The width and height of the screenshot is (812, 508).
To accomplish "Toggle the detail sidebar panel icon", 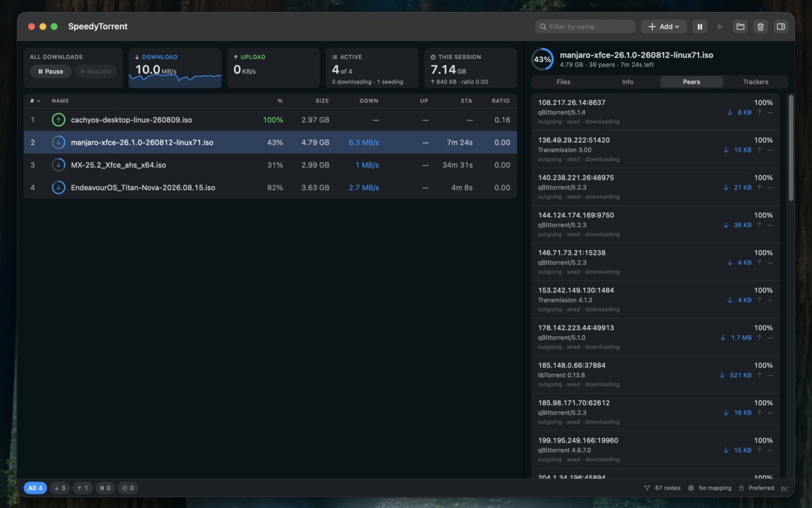I will (x=781, y=27).
